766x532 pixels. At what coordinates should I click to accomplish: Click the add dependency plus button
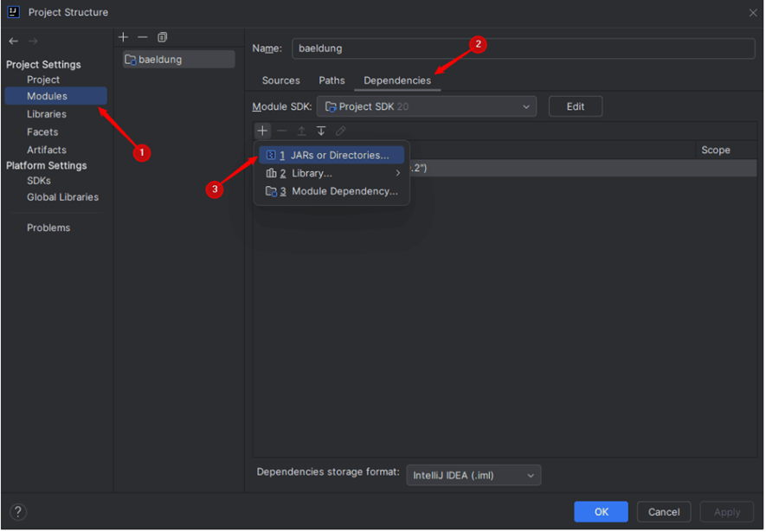(263, 131)
